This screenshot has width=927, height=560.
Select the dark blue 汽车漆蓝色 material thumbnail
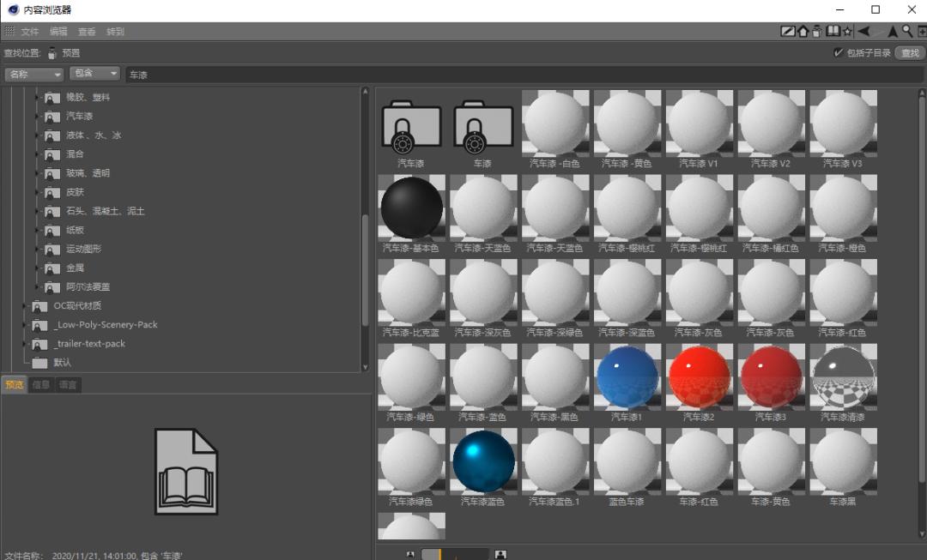point(483,461)
